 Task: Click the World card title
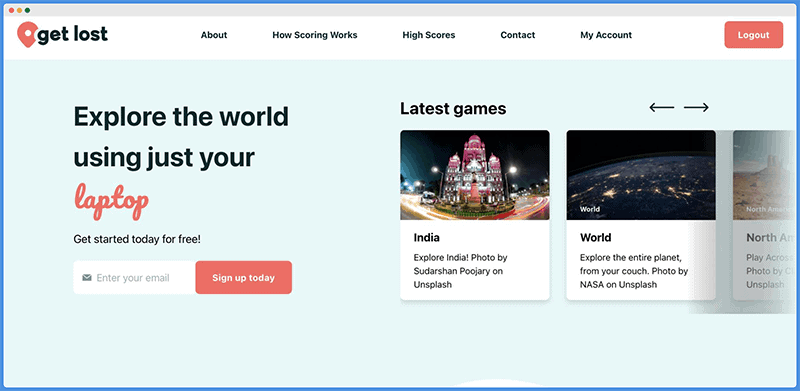click(595, 238)
